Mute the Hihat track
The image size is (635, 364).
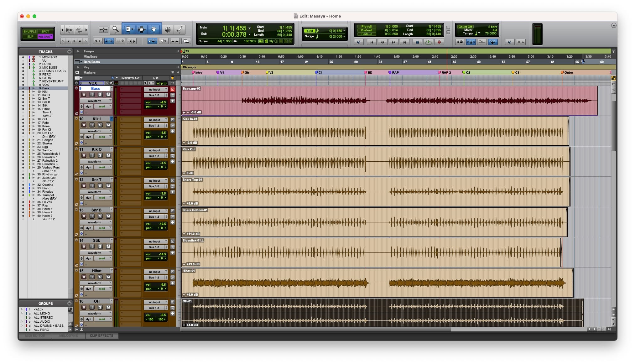click(108, 277)
